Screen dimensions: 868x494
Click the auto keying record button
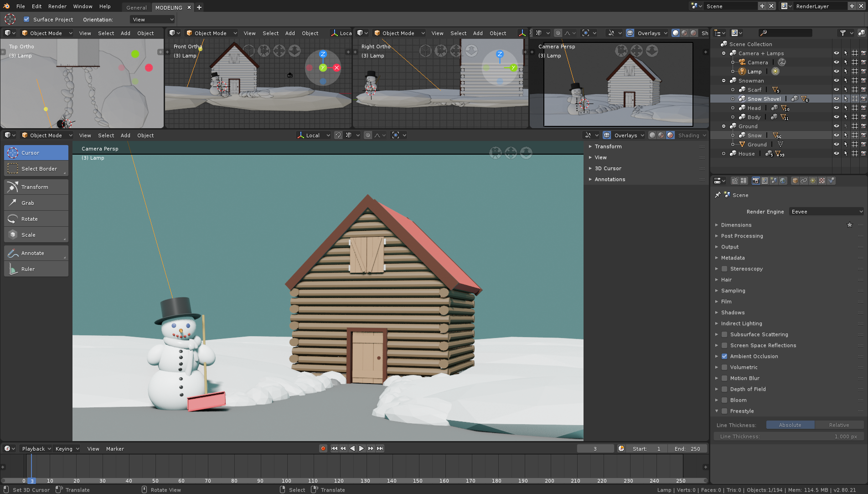323,448
